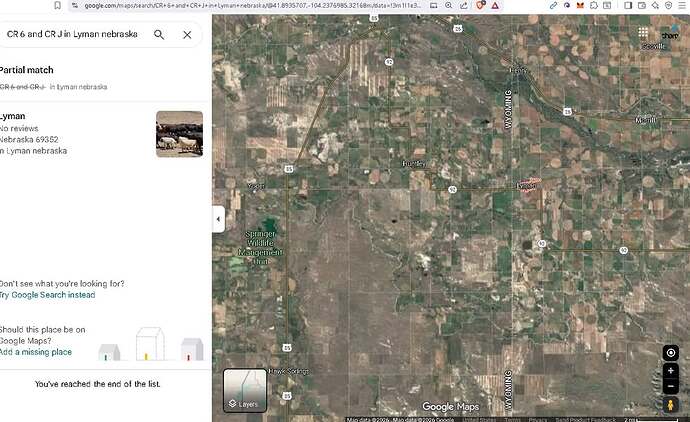Click in the Maps search input field

point(70,34)
